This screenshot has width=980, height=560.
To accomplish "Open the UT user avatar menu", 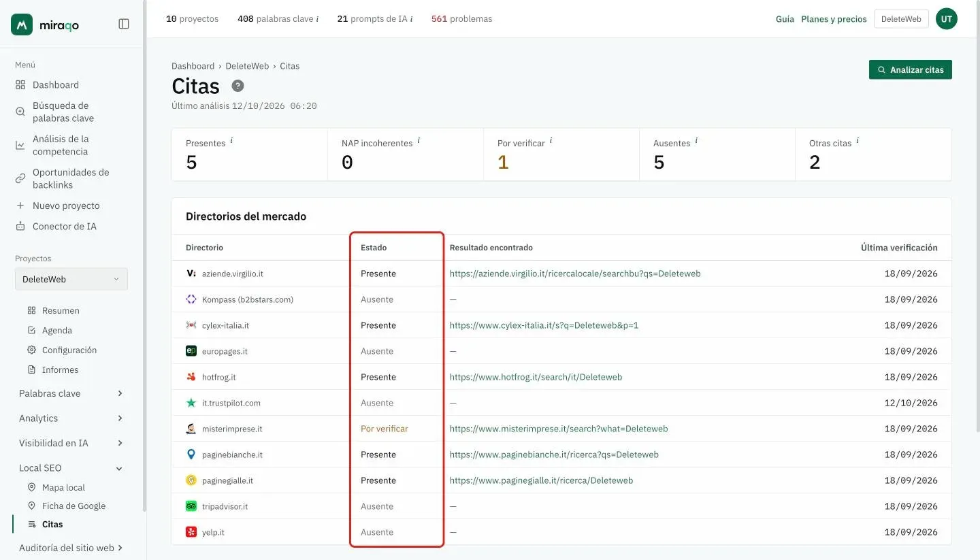I will (x=947, y=19).
